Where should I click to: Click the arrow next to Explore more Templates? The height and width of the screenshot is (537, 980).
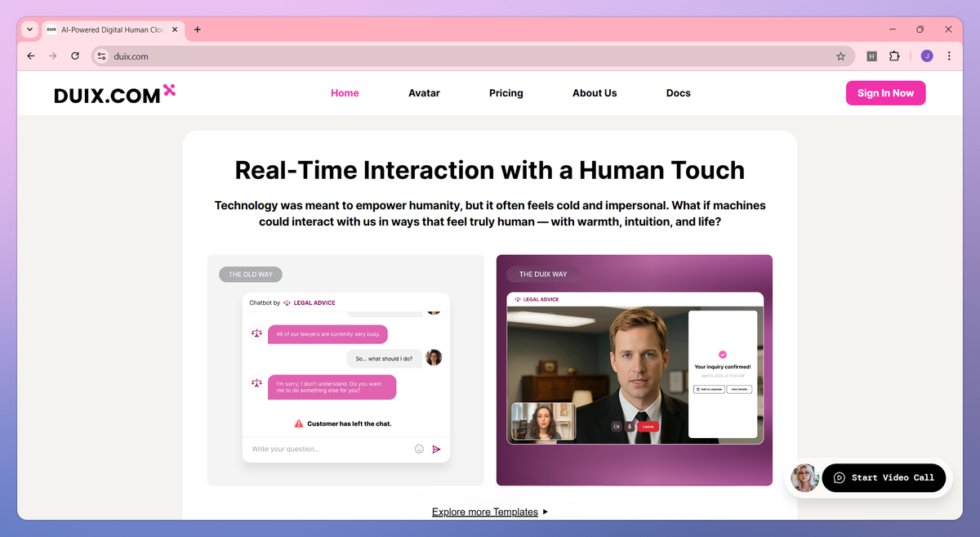tap(546, 512)
